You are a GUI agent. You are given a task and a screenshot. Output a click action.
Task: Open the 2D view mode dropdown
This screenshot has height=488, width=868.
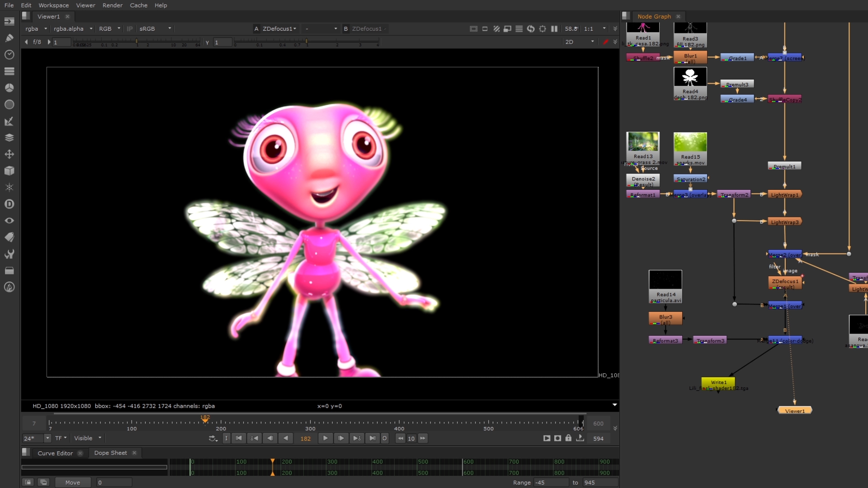pos(580,42)
